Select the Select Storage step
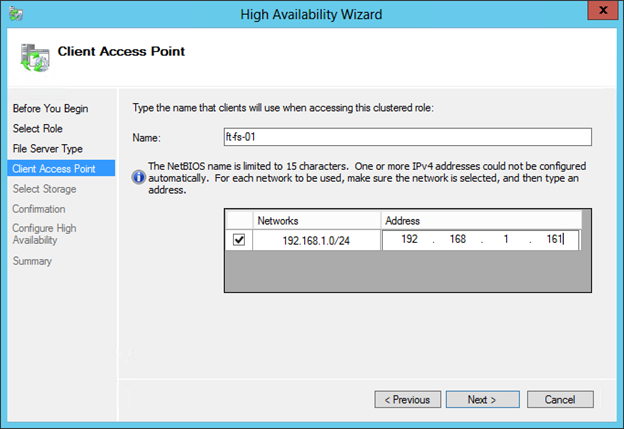Image resolution: width=624 pixels, height=429 pixels. coord(44,189)
